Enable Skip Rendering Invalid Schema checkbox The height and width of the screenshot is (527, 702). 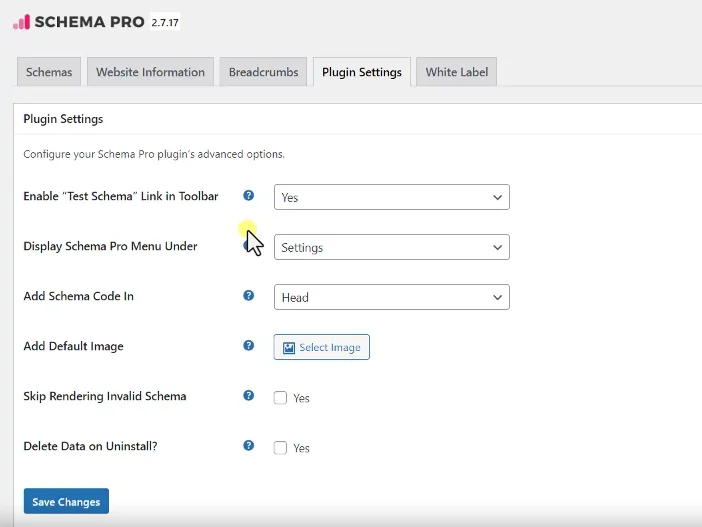(x=280, y=398)
